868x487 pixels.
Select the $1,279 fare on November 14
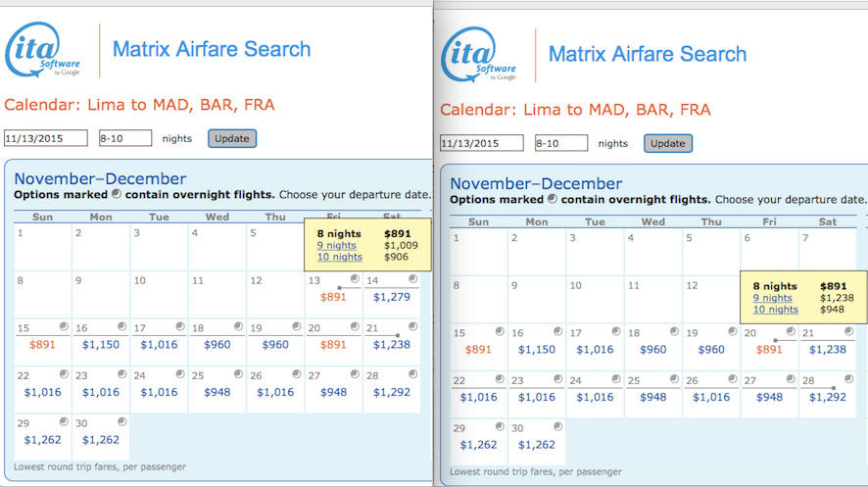coord(392,297)
